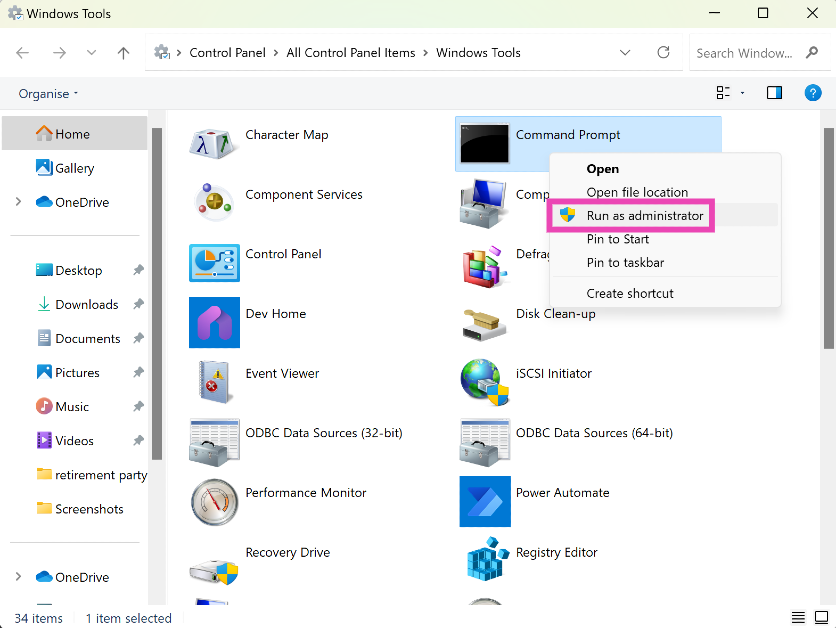Choose Run as administrator from context menu
The image size is (836, 628).
[x=644, y=216]
